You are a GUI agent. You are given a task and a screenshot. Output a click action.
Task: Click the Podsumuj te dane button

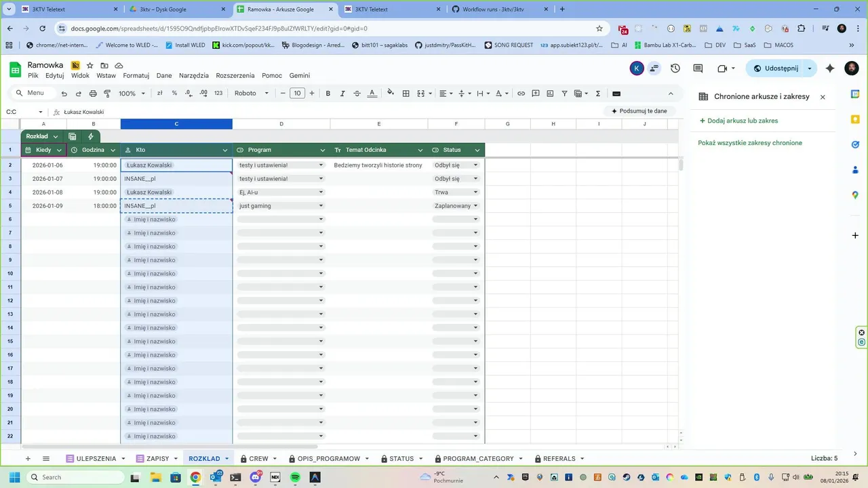point(639,111)
